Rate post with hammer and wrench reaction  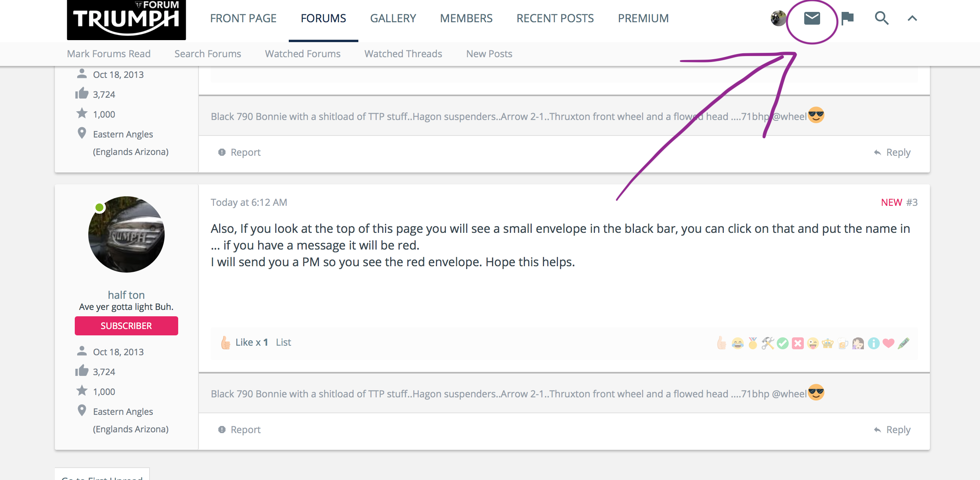point(768,343)
